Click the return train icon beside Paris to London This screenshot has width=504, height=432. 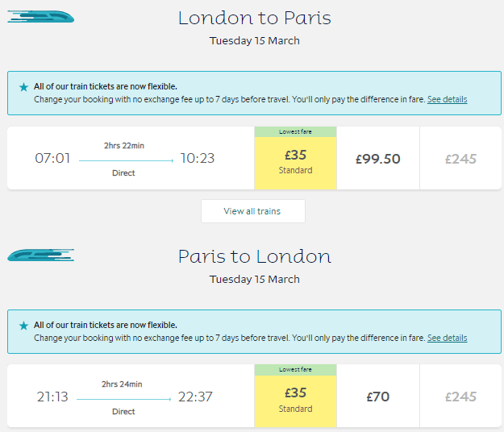pos(40,255)
